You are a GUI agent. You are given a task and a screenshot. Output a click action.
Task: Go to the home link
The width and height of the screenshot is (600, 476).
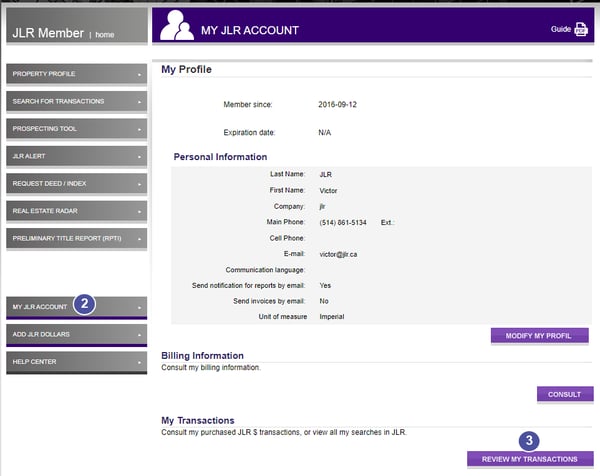tap(105, 35)
